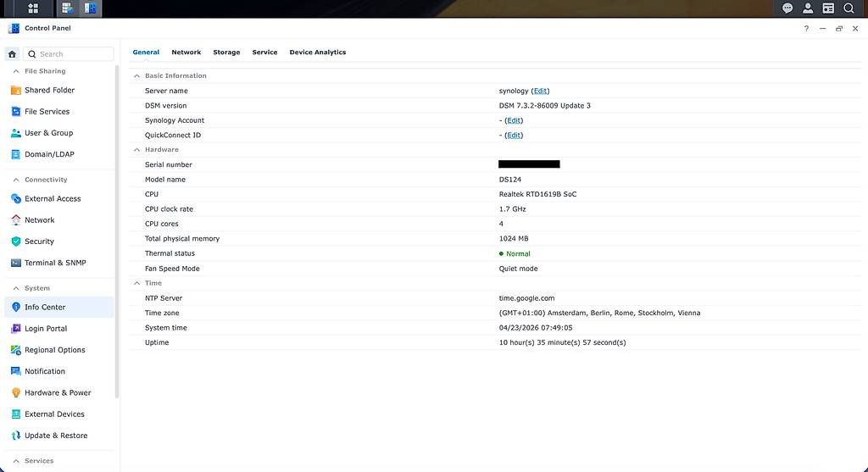Edit the server name link
Image resolution: width=868 pixels, height=472 pixels.
point(540,91)
